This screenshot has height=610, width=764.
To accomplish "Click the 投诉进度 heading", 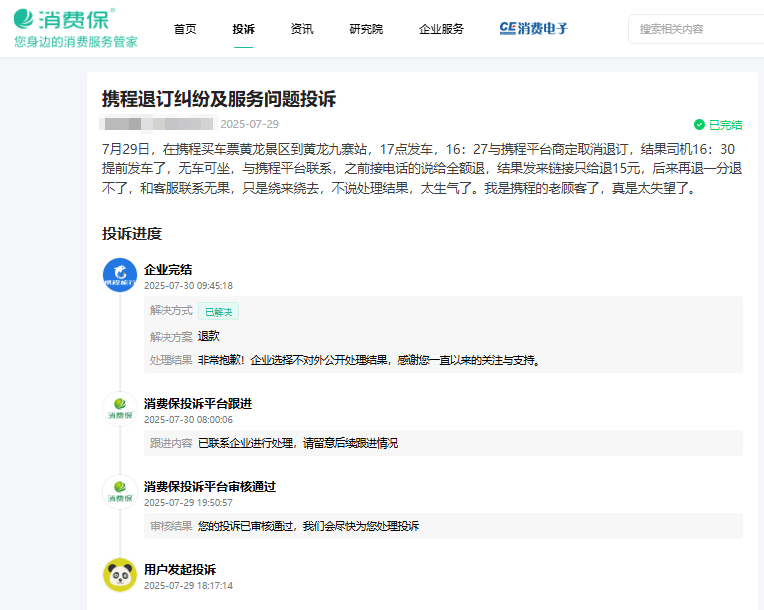I will pyautogui.click(x=132, y=233).
